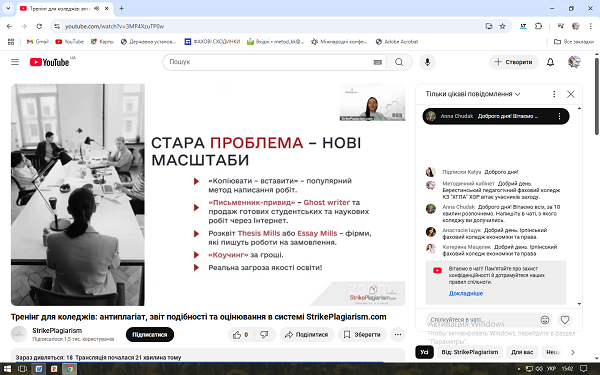
Task: Dislike the video with thumbs down
Action: [264, 335]
